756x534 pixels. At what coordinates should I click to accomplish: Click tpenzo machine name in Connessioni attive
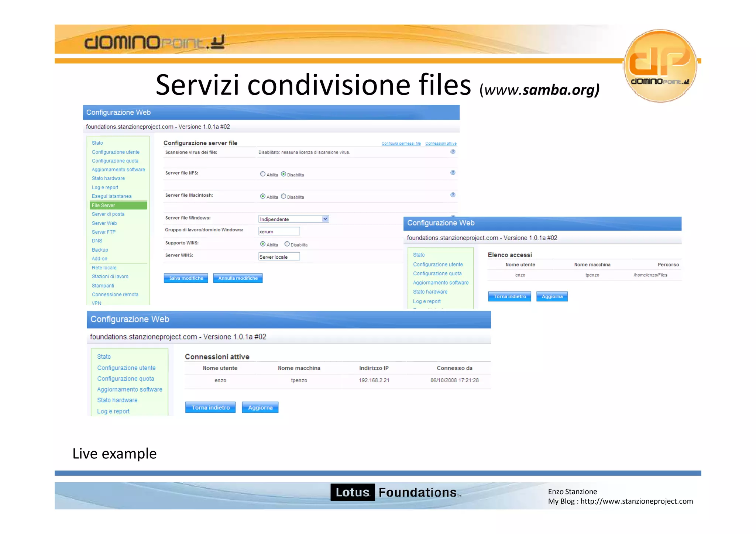coord(299,380)
